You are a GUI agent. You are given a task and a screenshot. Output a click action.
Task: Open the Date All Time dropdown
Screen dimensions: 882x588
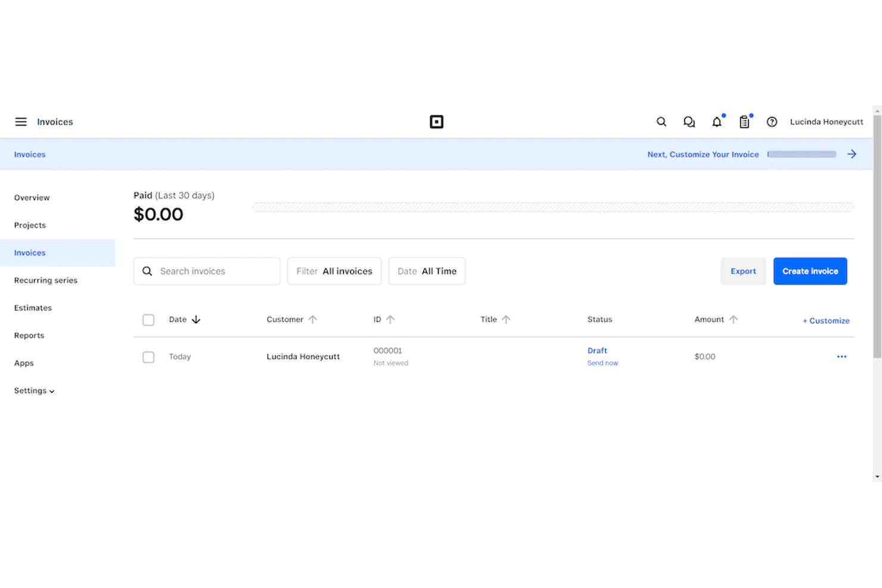pos(427,271)
